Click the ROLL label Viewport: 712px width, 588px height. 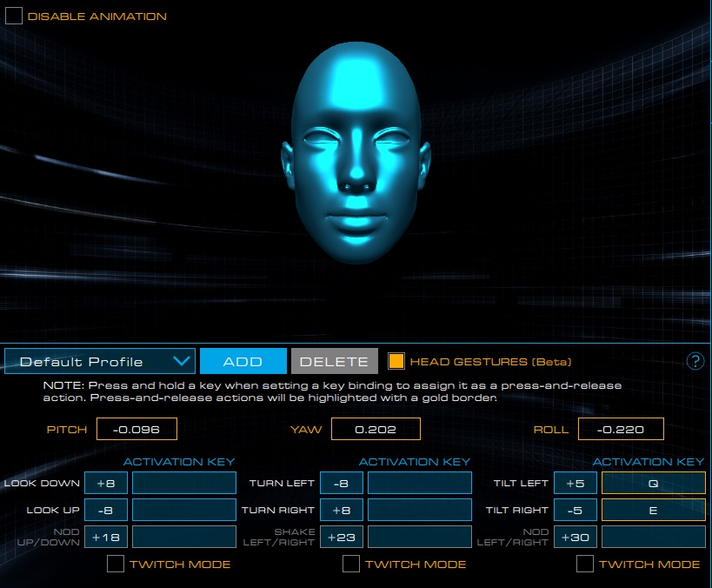(551, 430)
